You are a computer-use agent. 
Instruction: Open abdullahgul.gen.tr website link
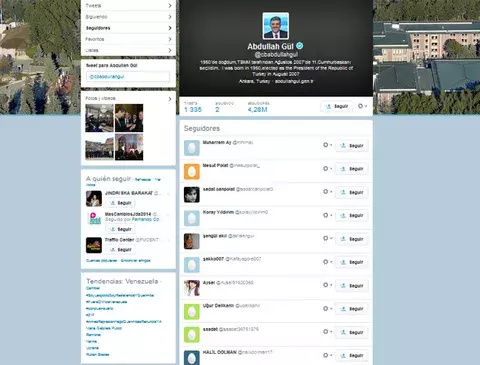(294, 81)
